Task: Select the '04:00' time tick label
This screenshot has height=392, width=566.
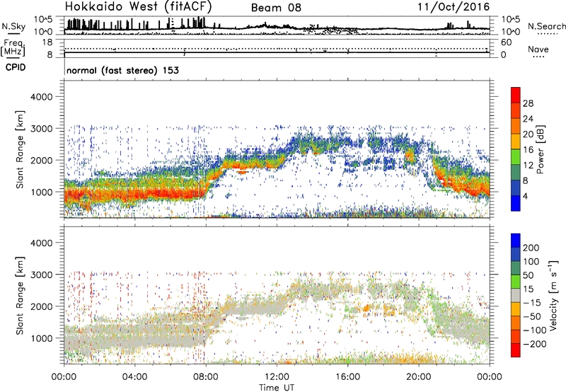Action: coord(134,377)
